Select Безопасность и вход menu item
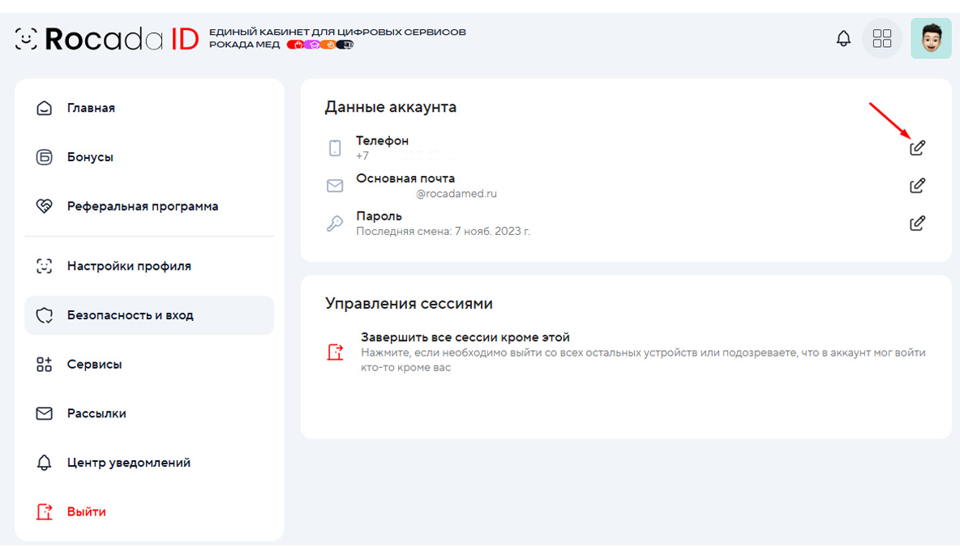960x560 pixels. (x=149, y=315)
